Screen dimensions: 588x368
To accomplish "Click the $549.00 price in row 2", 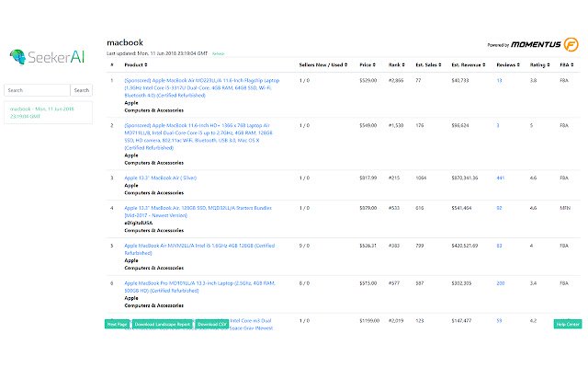I will [x=367, y=125].
